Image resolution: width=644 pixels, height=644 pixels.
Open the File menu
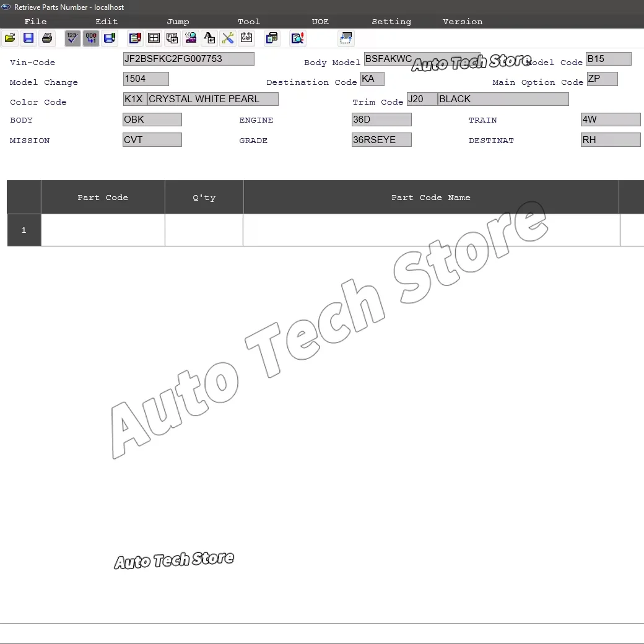35,22
